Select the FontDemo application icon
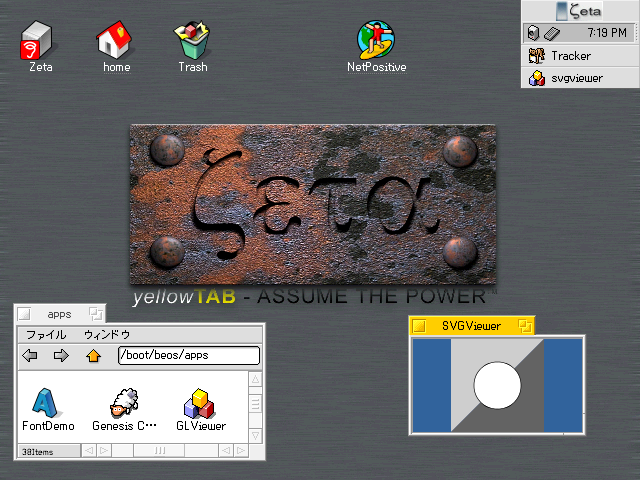The width and height of the screenshot is (640, 480). 45,402
